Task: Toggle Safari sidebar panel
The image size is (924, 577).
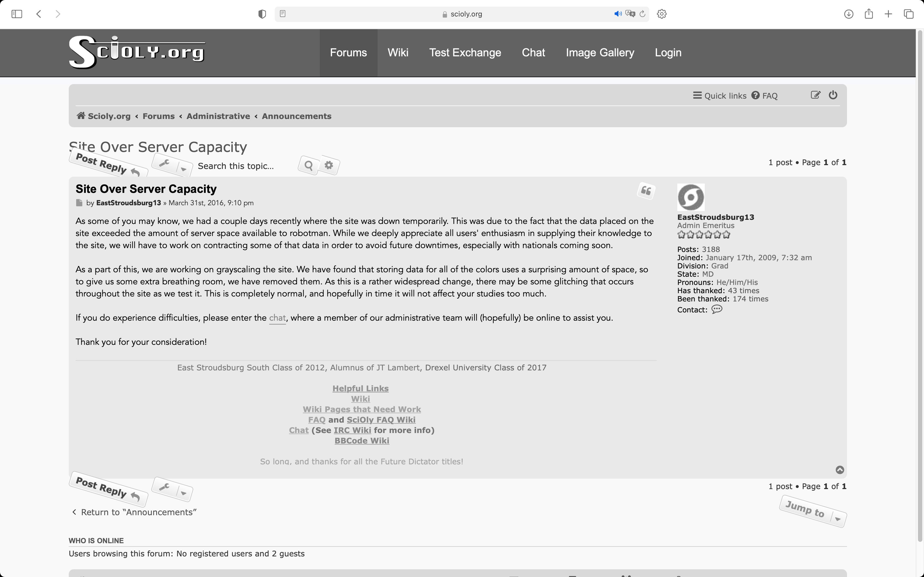Action: 17,14
